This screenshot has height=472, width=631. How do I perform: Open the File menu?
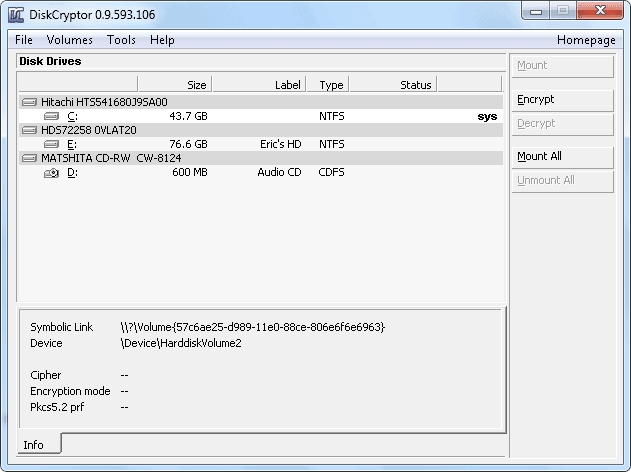point(24,40)
